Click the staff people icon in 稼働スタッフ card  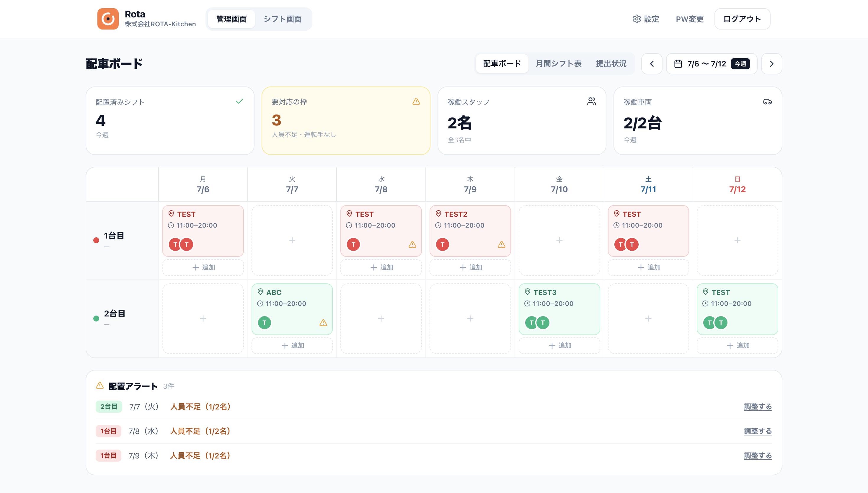tap(592, 102)
